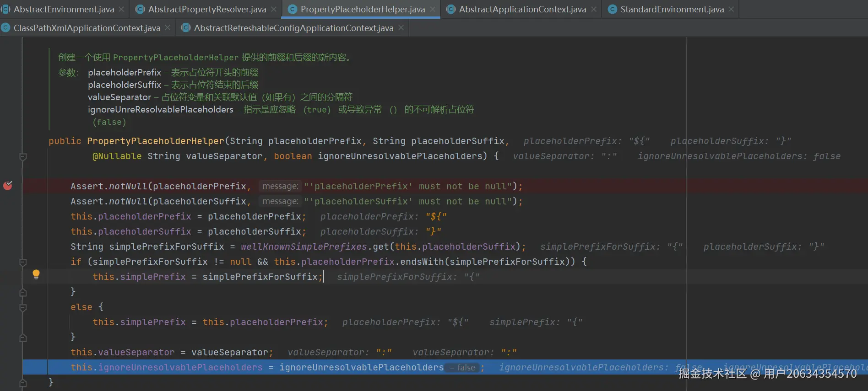
Task: Click the else keyword
Action: (x=81, y=307)
